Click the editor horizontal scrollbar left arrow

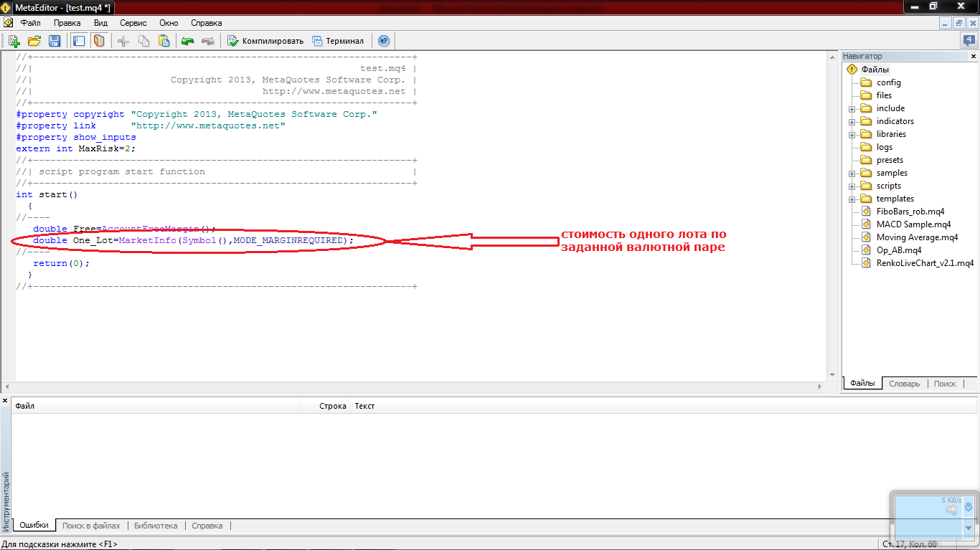[7, 387]
